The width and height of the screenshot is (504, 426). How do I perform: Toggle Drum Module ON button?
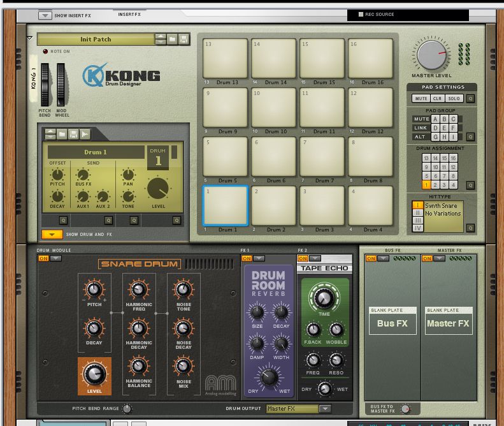coord(43,258)
